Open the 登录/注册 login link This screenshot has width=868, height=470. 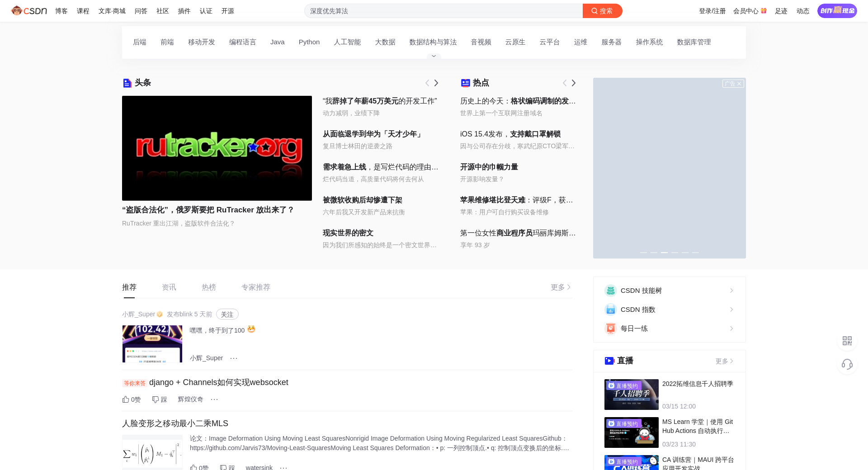click(x=712, y=11)
